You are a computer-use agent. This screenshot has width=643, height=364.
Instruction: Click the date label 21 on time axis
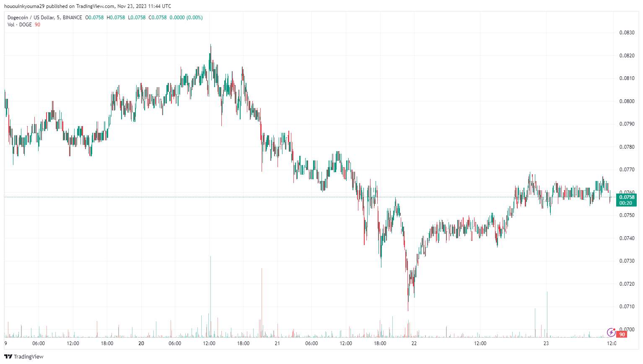tap(277, 343)
